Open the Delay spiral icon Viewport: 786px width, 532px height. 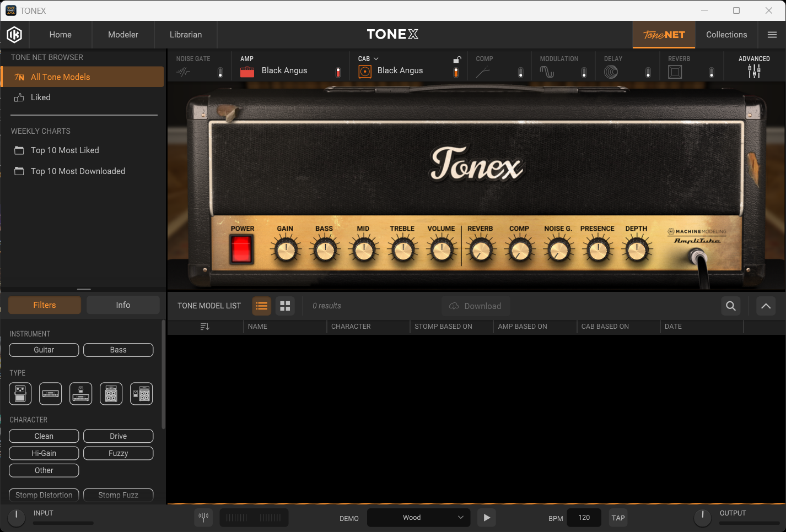coord(611,72)
